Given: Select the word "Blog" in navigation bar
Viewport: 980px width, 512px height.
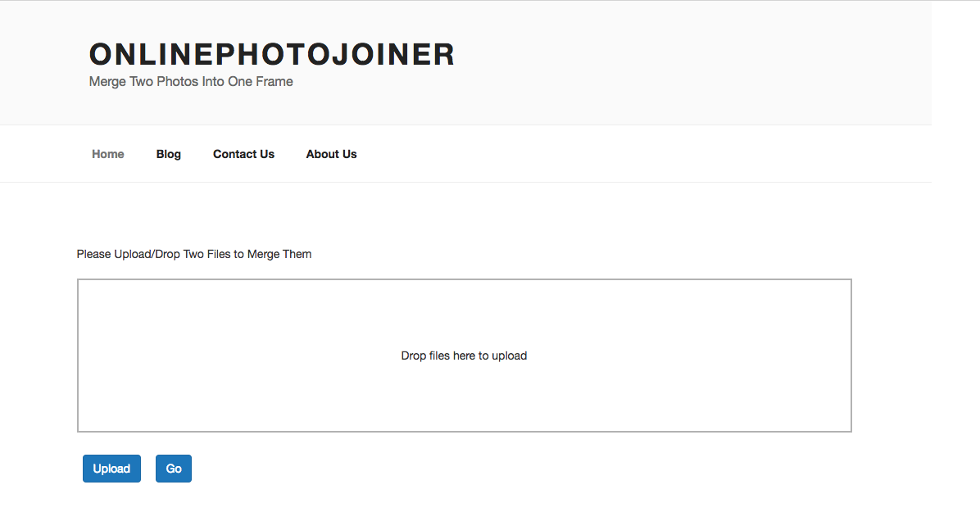Looking at the screenshot, I should click(x=169, y=154).
